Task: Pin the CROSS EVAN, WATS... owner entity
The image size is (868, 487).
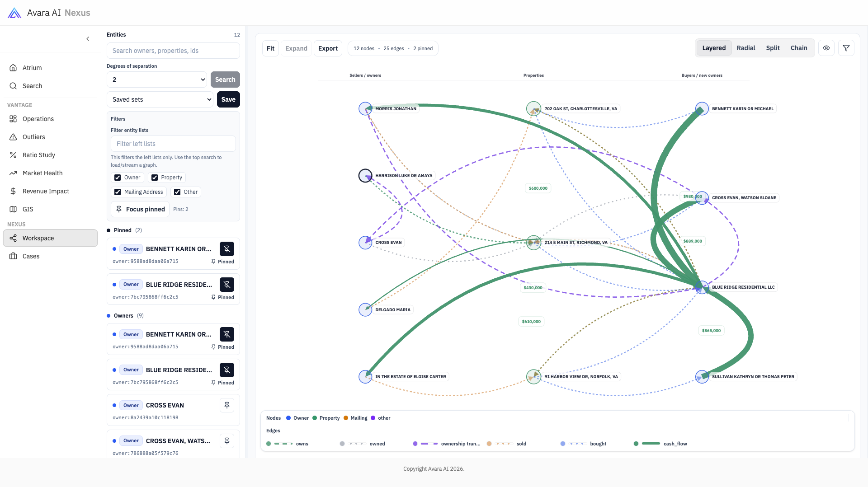Action: click(x=226, y=441)
